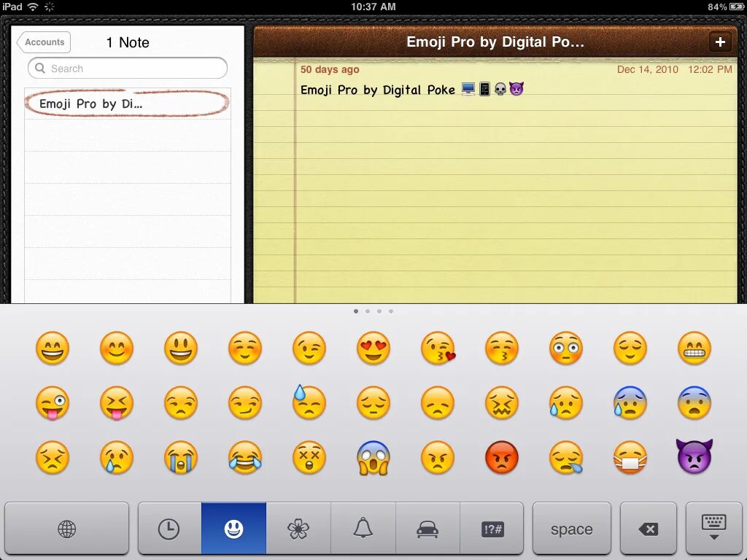Select the relaxed blushing closed-eyes emoji
747x560 pixels.
click(x=245, y=348)
